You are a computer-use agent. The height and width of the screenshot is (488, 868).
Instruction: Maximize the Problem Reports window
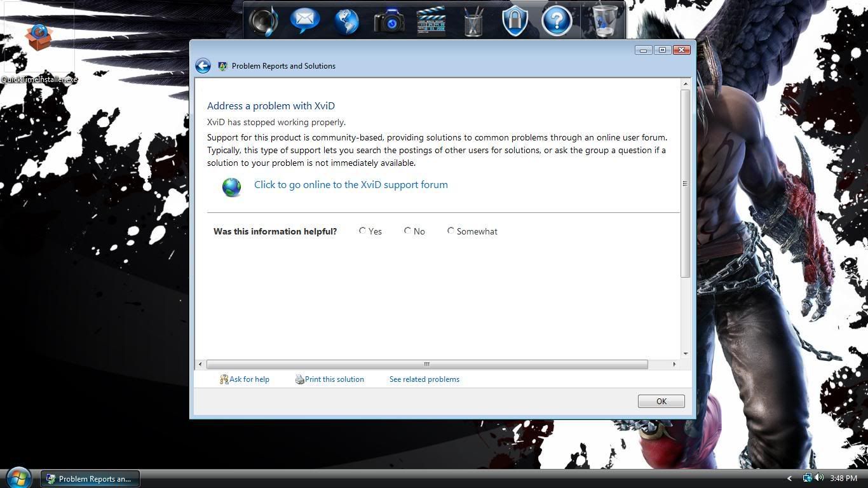pos(662,50)
